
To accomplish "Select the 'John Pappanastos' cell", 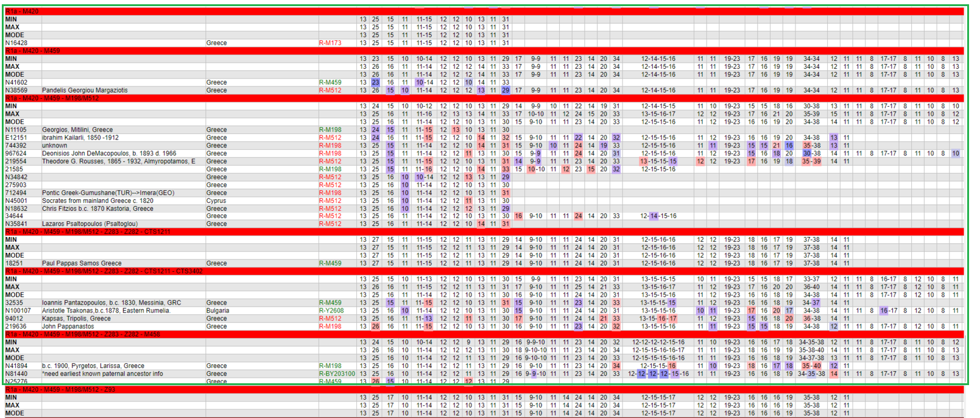I will click(68, 327).
